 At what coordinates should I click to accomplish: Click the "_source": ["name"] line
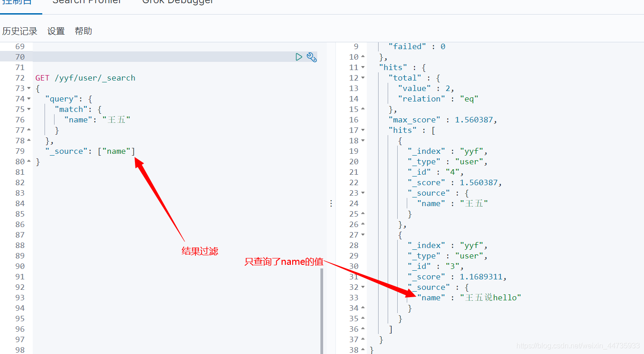click(90, 151)
